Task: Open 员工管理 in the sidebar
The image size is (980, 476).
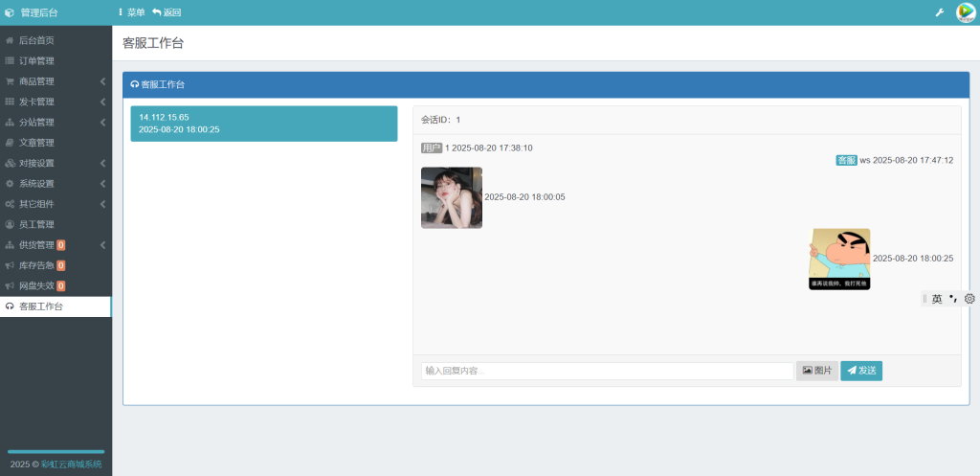Action: (x=56, y=224)
